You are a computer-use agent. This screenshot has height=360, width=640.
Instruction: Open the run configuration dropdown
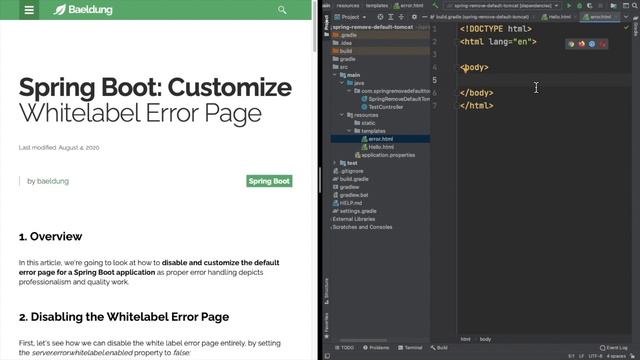point(502,6)
